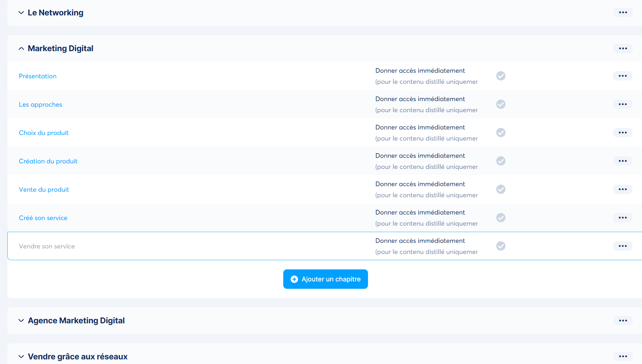Open three-dots menu for Marketing Digital module
The image size is (642, 364).
tap(623, 48)
